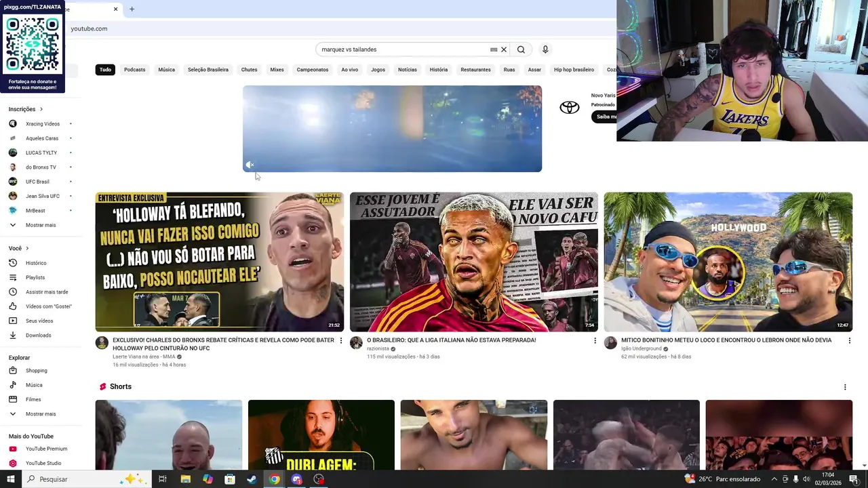The width and height of the screenshot is (868, 488).
Task: Select the Tudo filter chip
Action: (x=105, y=70)
